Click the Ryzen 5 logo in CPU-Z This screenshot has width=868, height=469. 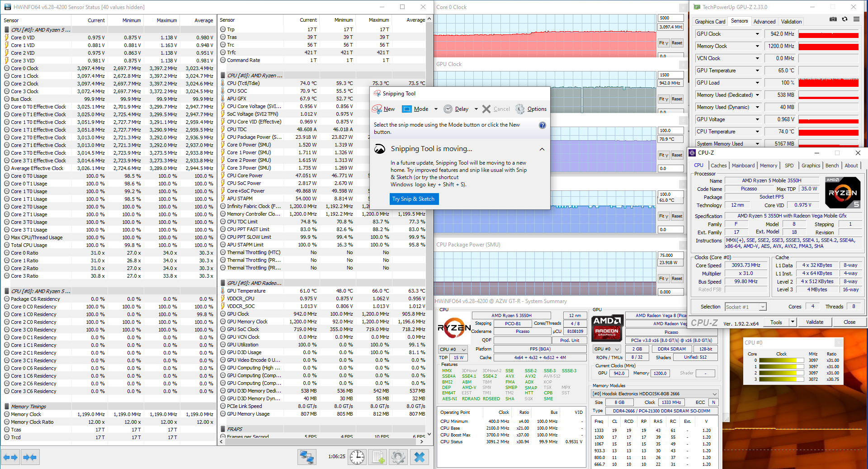(843, 193)
